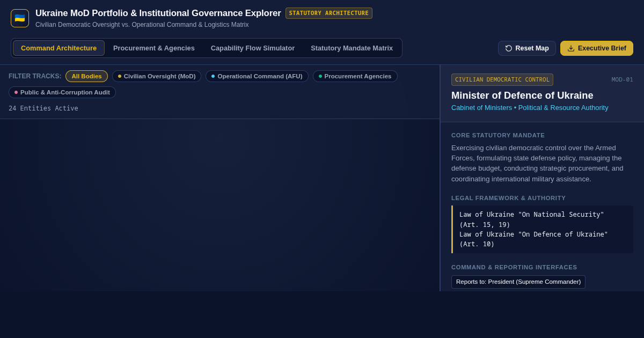The image size is (644, 338).
Task: Click the Ukraine MoD Portfolio explorer title
Action: point(158,13)
